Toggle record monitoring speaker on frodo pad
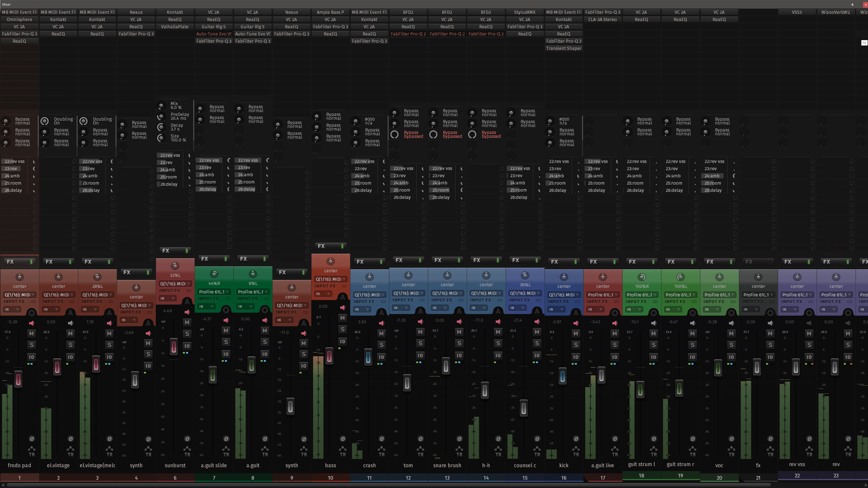Screen dimensions: 868x488 click(x=32, y=323)
